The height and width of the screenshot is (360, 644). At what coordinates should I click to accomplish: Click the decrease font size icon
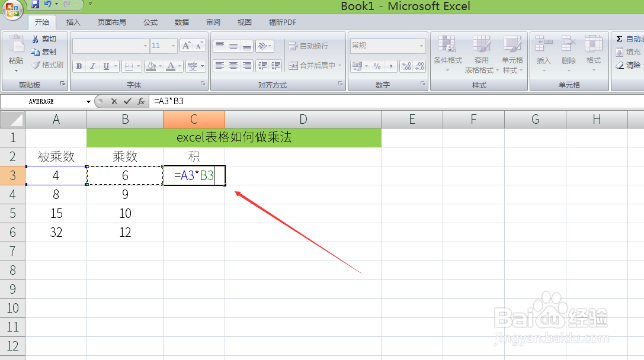tap(199, 46)
